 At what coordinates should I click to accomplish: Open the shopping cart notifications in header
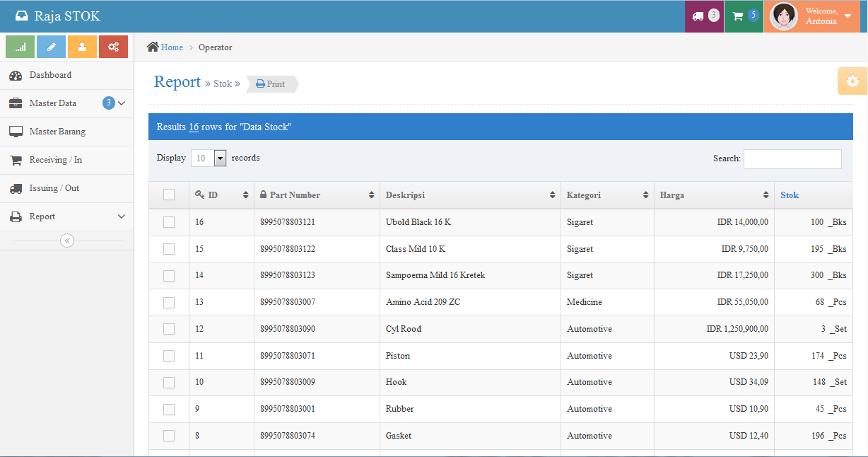click(744, 16)
